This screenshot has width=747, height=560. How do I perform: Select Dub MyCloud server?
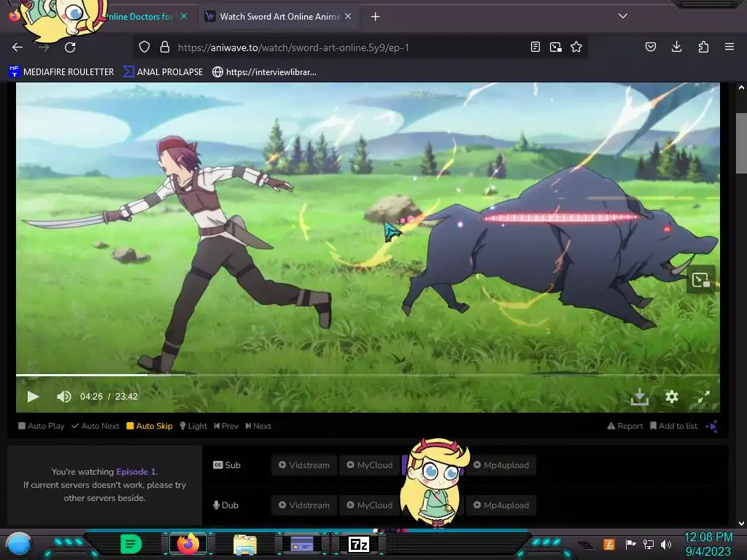[370, 505]
